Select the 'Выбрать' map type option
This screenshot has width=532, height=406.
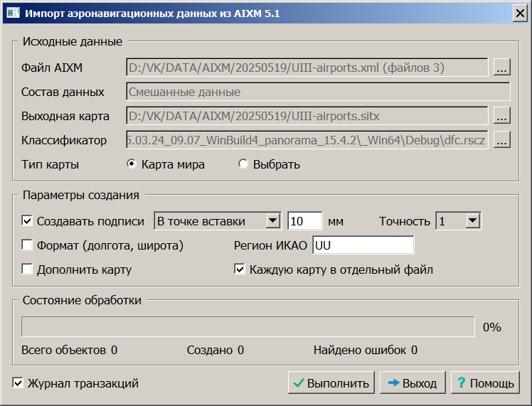point(243,164)
